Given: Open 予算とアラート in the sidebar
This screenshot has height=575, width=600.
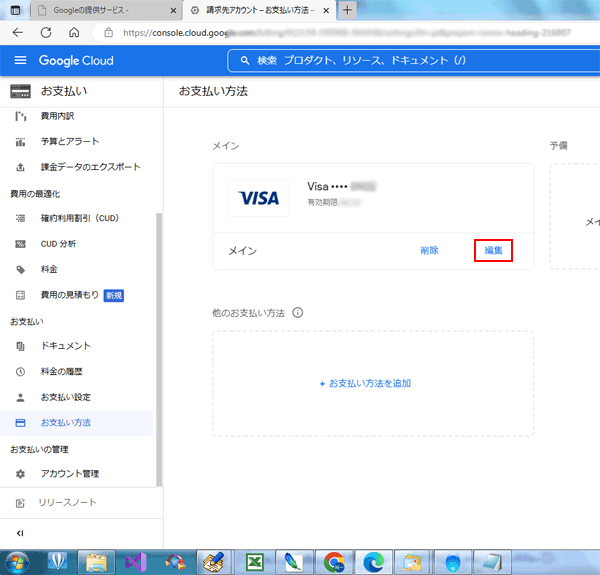Looking at the screenshot, I should click(70, 142).
